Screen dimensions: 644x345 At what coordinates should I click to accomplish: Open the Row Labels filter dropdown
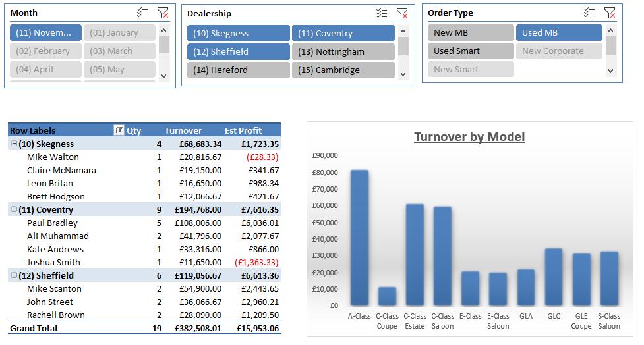[x=119, y=130]
